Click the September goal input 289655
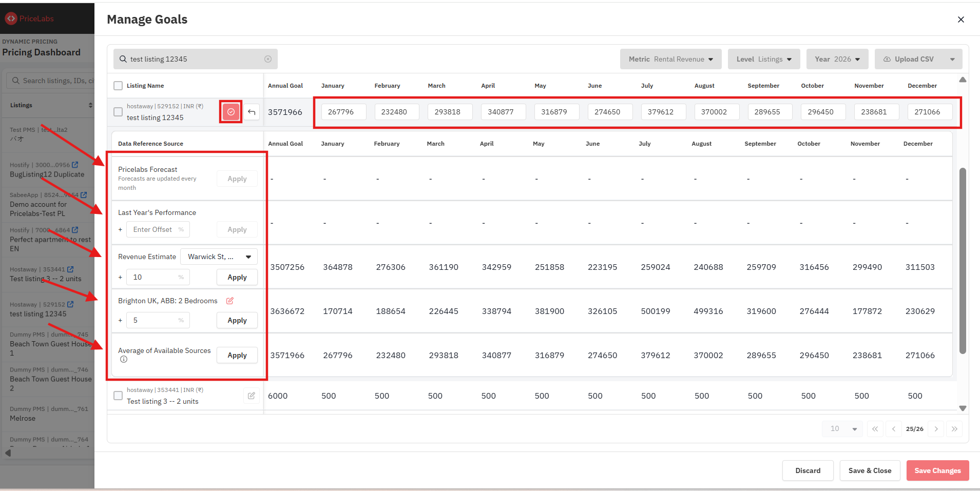 tap(770, 112)
